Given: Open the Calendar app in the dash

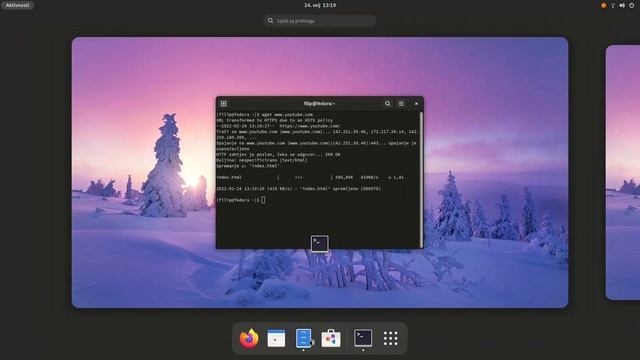Looking at the screenshot, I should point(276,338).
